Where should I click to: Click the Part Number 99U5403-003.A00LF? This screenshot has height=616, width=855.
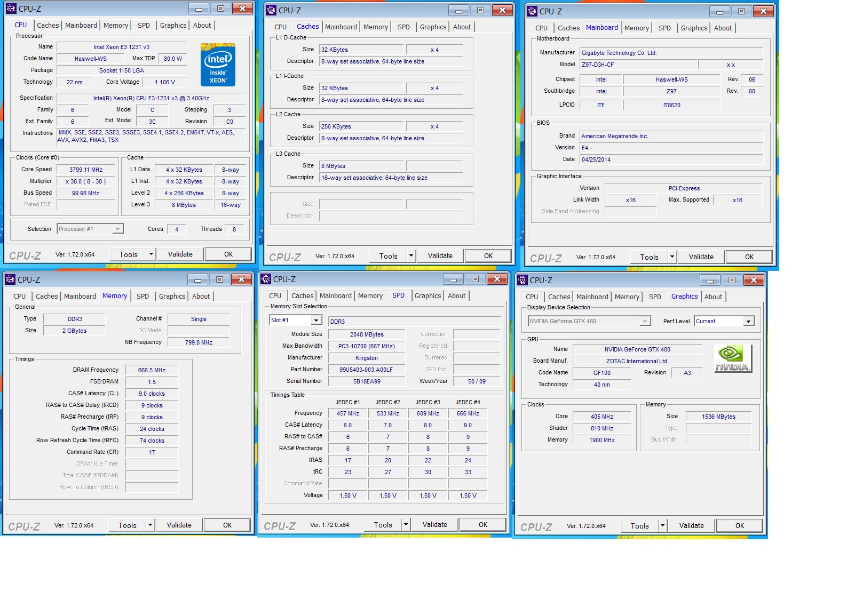tap(366, 370)
